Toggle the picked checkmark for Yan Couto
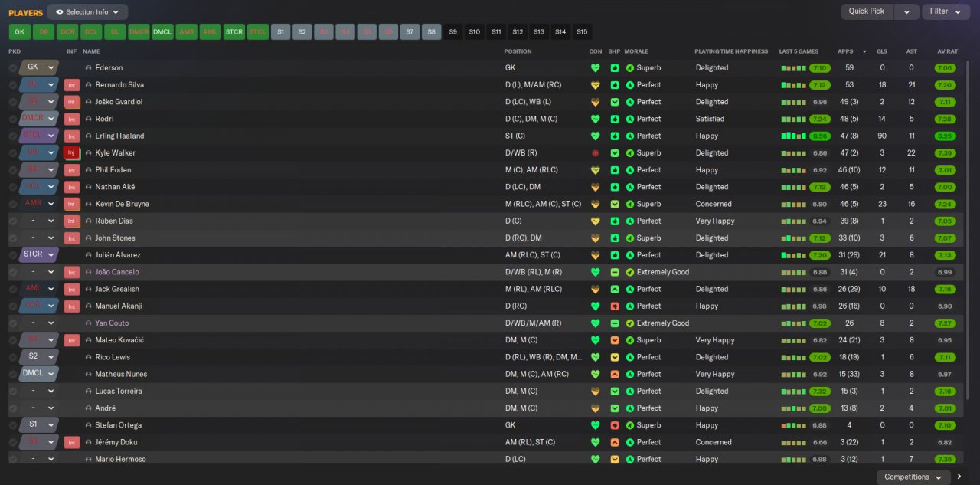Image resolution: width=980 pixels, height=485 pixels. [13, 323]
